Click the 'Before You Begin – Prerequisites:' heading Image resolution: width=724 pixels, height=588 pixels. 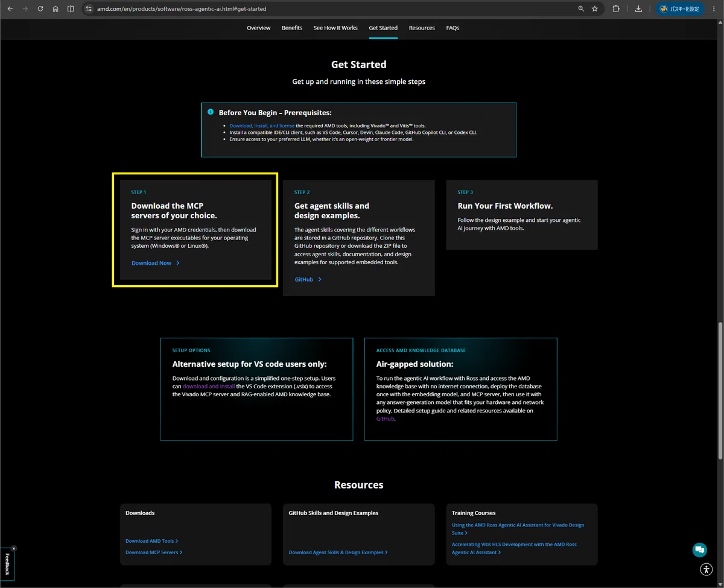pyautogui.click(x=275, y=113)
